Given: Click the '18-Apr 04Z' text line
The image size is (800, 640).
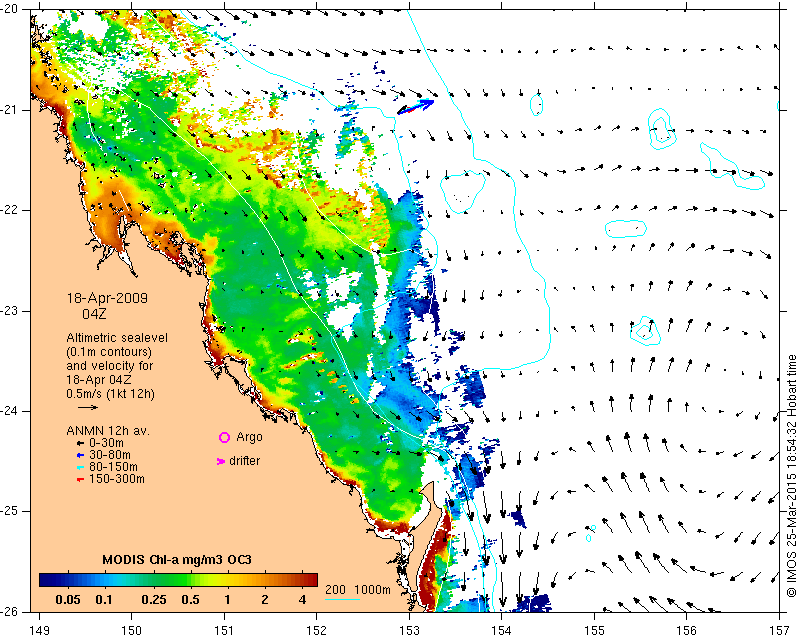Looking at the screenshot, I should 99,380.
